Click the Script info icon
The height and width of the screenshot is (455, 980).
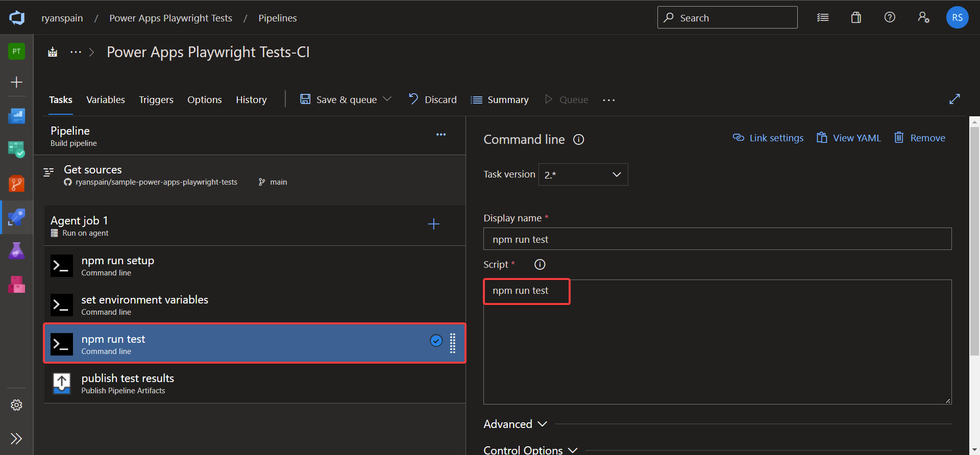pos(540,264)
